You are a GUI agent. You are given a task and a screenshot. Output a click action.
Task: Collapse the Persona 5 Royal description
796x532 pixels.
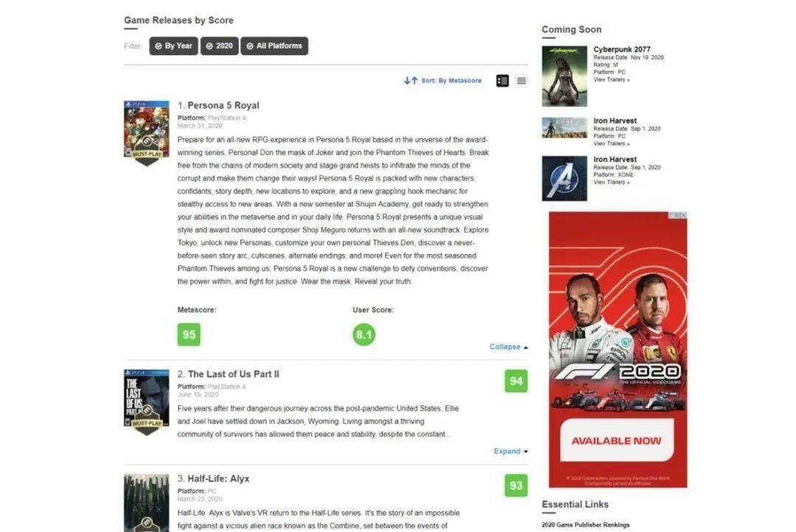tap(509, 347)
